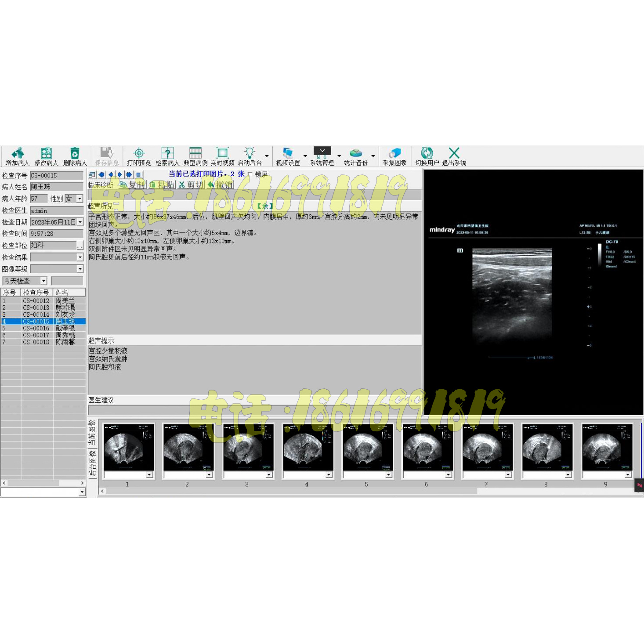The image size is (644, 644).
Task: Click the patient list horizontal scrollbar
Action: click(34, 483)
